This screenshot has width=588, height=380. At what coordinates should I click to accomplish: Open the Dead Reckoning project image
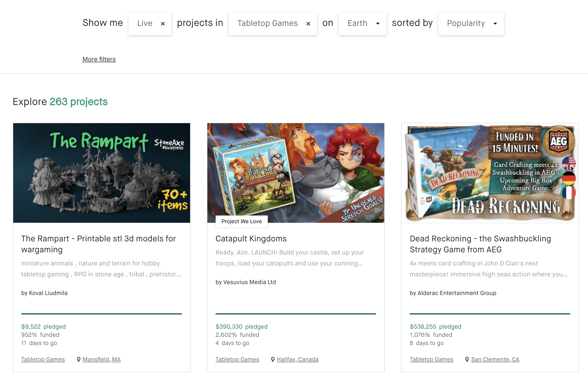click(490, 173)
